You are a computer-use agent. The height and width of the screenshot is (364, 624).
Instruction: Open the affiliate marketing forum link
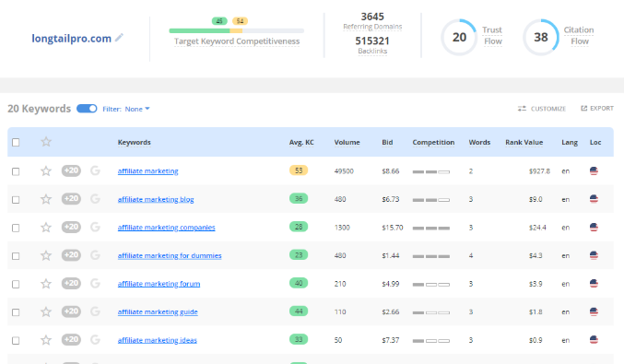159,284
